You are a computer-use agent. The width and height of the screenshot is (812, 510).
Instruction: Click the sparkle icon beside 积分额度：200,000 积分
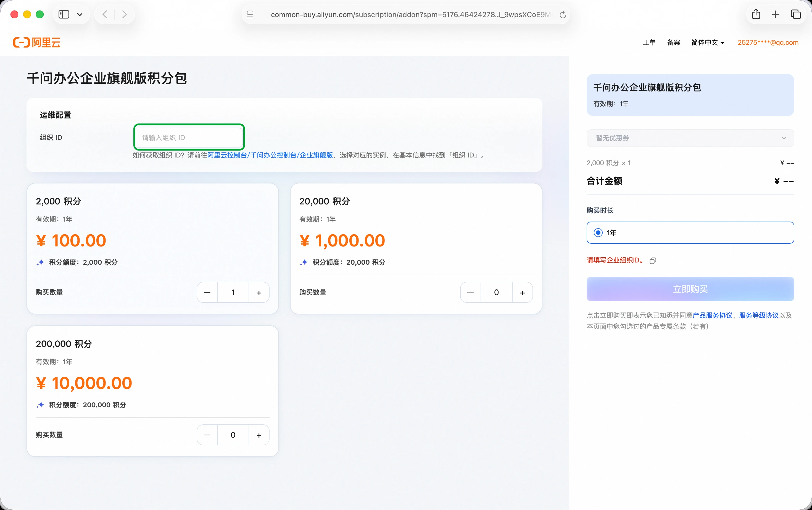[x=41, y=405]
